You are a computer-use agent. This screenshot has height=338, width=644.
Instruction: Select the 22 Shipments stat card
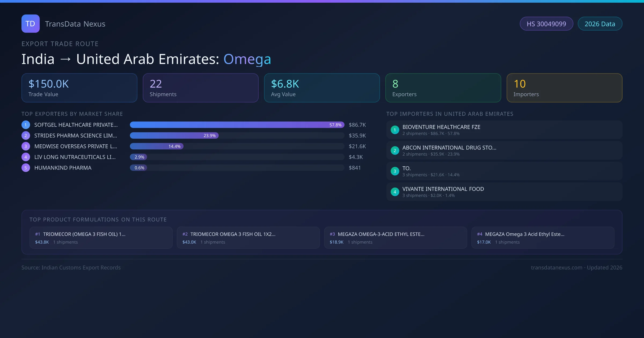(x=200, y=88)
